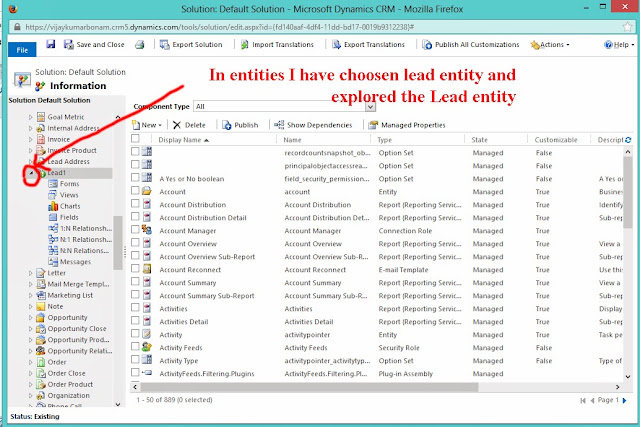This screenshot has height=427, width=640.
Task: Click the Publish button
Action: point(240,125)
